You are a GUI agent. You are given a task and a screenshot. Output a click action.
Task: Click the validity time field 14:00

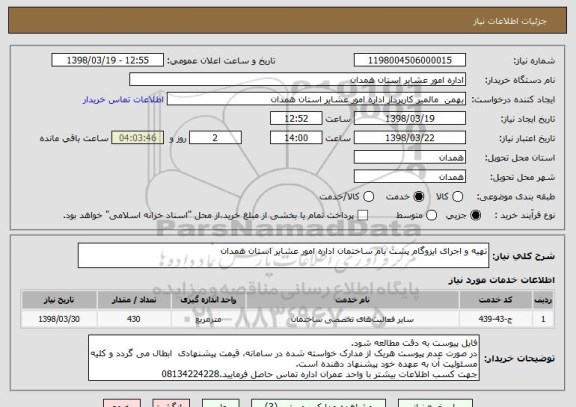(x=296, y=138)
